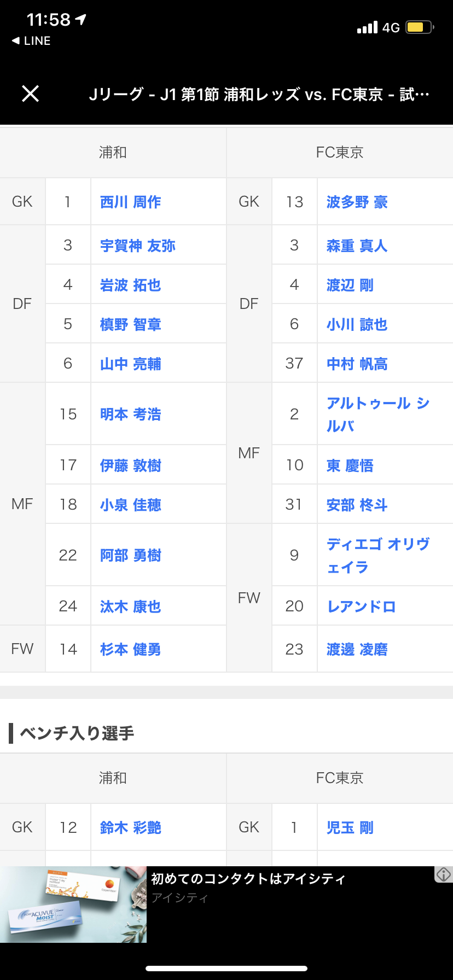The width and height of the screenshot is (453, 980).
Task: Tap the ad info icon on banner
Action: (443, 874)
